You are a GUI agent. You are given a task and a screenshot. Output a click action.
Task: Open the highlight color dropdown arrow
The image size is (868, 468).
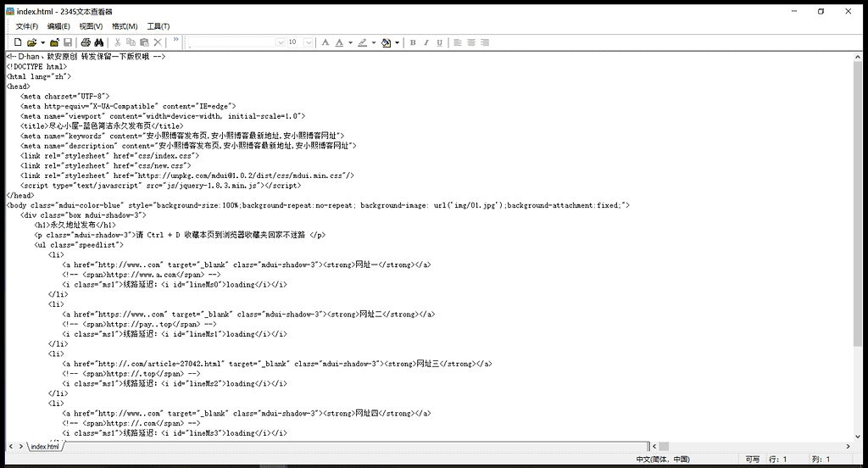[x=374, y=42]
